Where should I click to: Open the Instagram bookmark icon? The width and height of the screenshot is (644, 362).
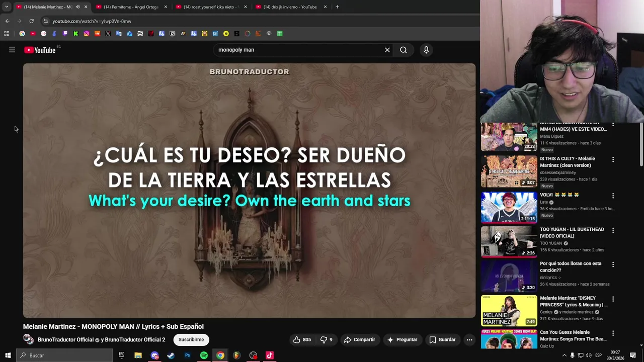tap(87, 34)
